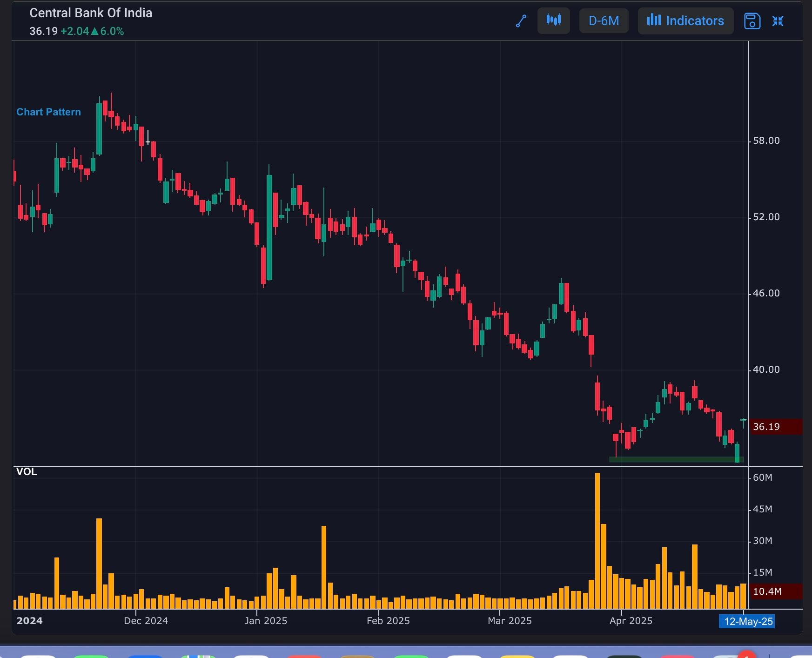This screenshot has height=658, width=812.
Task: Click the +2.04 price change value
Action: click(74, 31)
